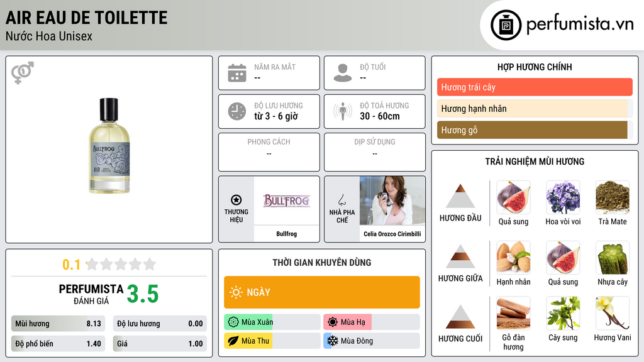
Task: Click the five-star rating row
Action: coord(121,264)
